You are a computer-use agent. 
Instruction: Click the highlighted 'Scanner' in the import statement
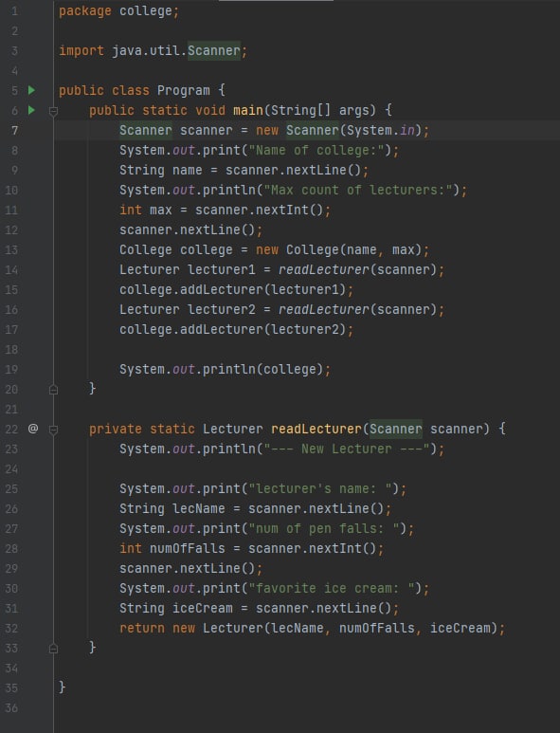click(x=214, y=50)
